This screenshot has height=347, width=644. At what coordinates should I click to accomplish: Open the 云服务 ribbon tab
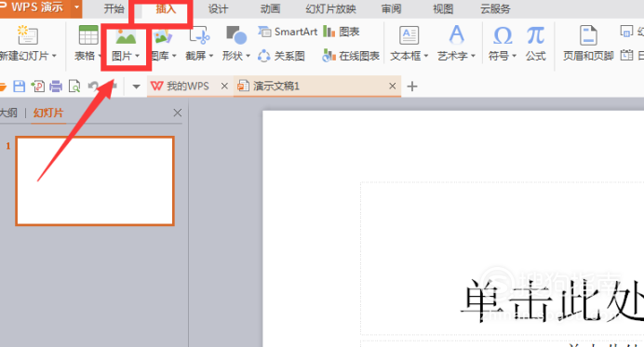click(495, 8)
